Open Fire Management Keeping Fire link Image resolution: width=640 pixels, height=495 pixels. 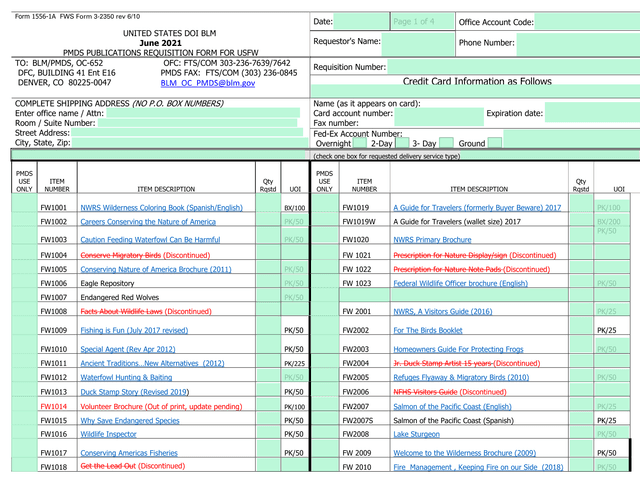tap(478, 467)
